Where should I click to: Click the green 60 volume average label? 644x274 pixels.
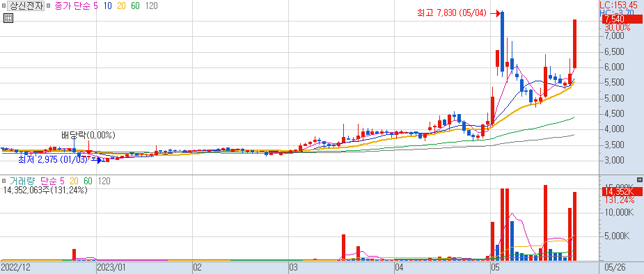click(88, 181)
